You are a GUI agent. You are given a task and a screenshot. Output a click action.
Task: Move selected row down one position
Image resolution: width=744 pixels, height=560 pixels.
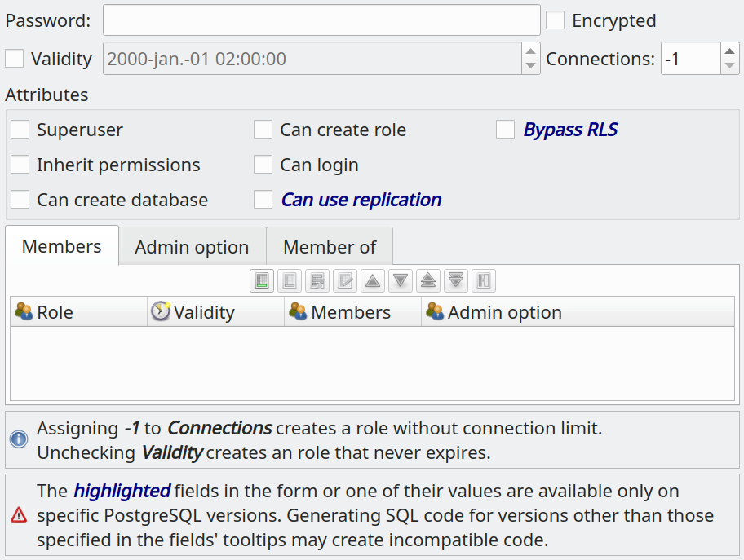coord(401,280)
